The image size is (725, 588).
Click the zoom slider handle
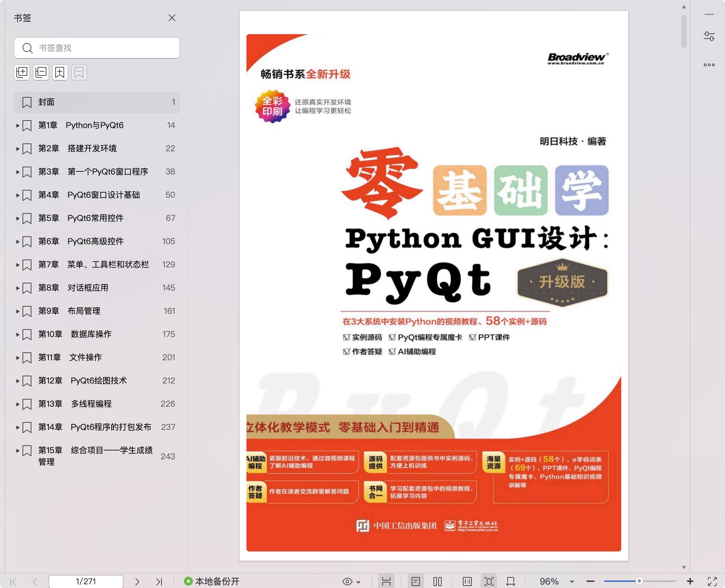tap(639, 581)
